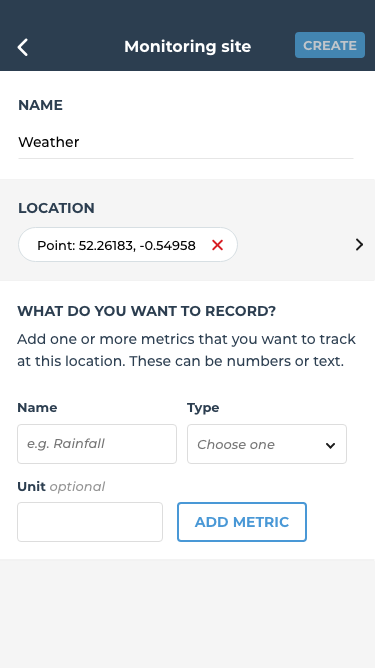Click the CREATE button
Viewport: 375px width, 668px height.
[330, 45]
